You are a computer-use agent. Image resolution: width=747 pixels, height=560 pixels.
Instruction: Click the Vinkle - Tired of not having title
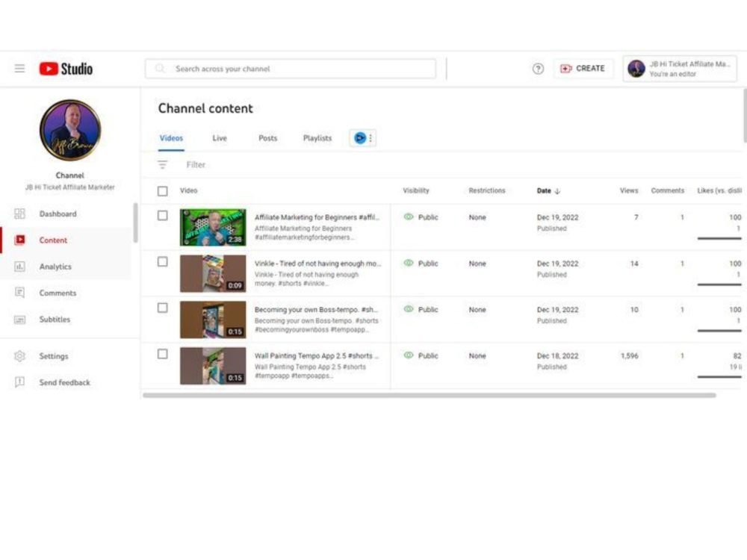(317, 264)
